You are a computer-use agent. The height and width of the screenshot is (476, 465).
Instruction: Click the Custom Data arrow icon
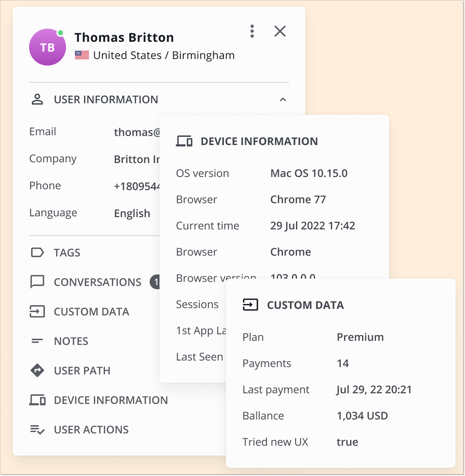(37, 312)
